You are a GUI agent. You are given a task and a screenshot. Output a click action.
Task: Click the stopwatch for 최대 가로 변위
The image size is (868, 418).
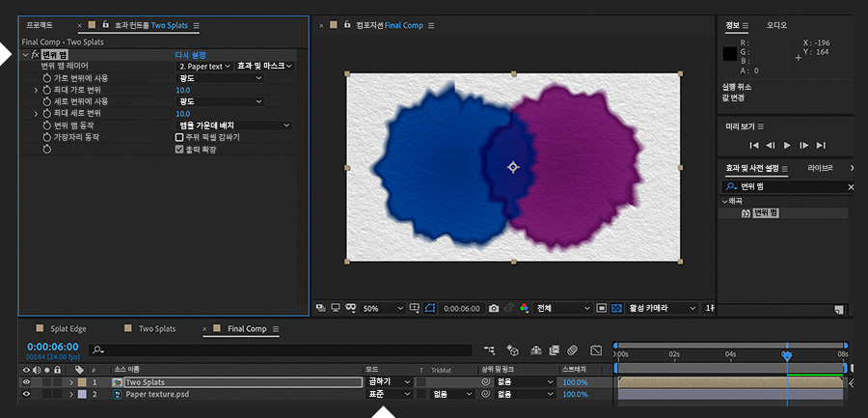pos(46,90)
